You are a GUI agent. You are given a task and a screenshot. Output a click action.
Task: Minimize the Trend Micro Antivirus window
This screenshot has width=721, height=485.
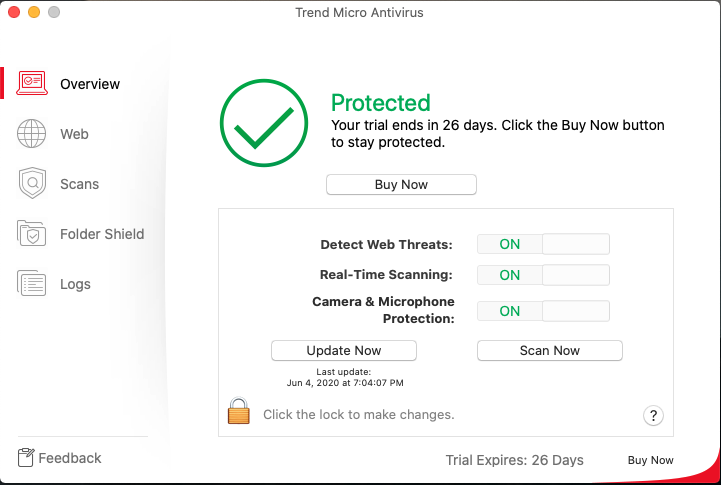click(x=33, y=12)
